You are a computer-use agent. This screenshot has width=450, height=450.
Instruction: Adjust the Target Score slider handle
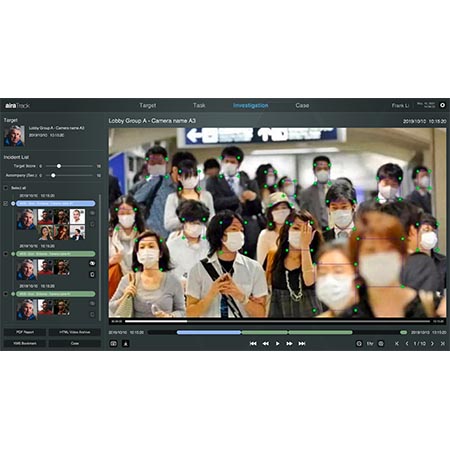pyautogui.click(x=59, y=166)
